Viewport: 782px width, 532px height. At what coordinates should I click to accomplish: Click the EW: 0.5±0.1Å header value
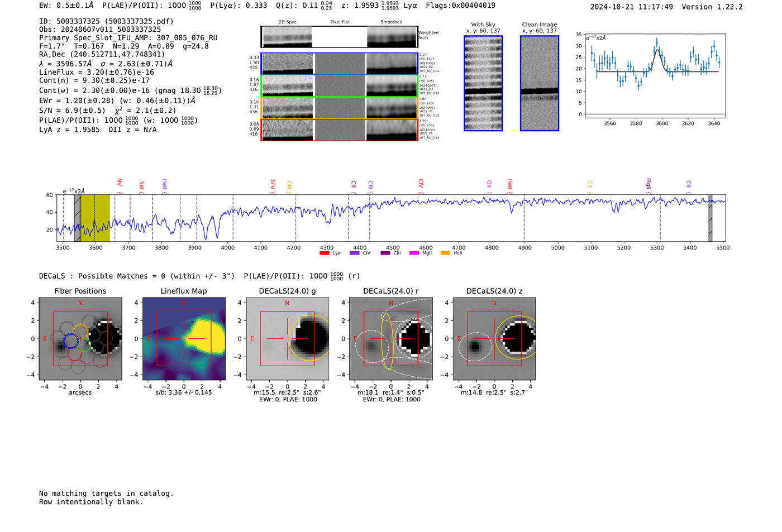pyautogui.click(x=66, y=6)
